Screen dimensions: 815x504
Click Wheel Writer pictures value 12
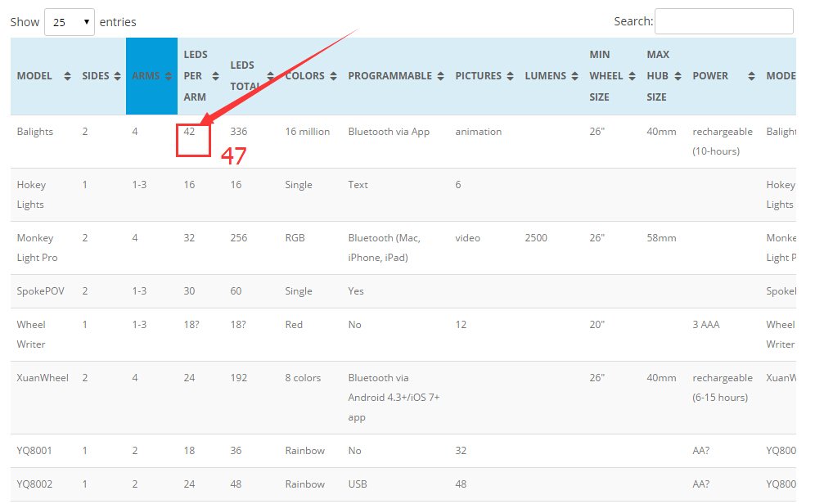coord(461,324)
